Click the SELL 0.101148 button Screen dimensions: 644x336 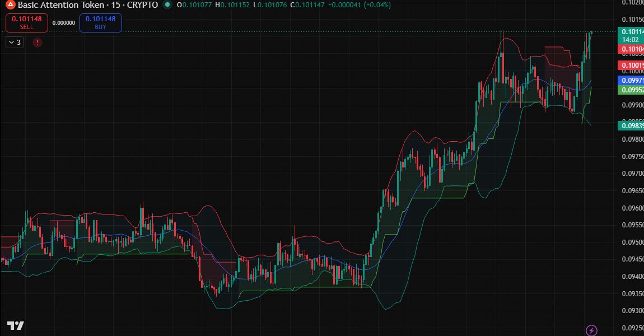click(x=27, y=22)
